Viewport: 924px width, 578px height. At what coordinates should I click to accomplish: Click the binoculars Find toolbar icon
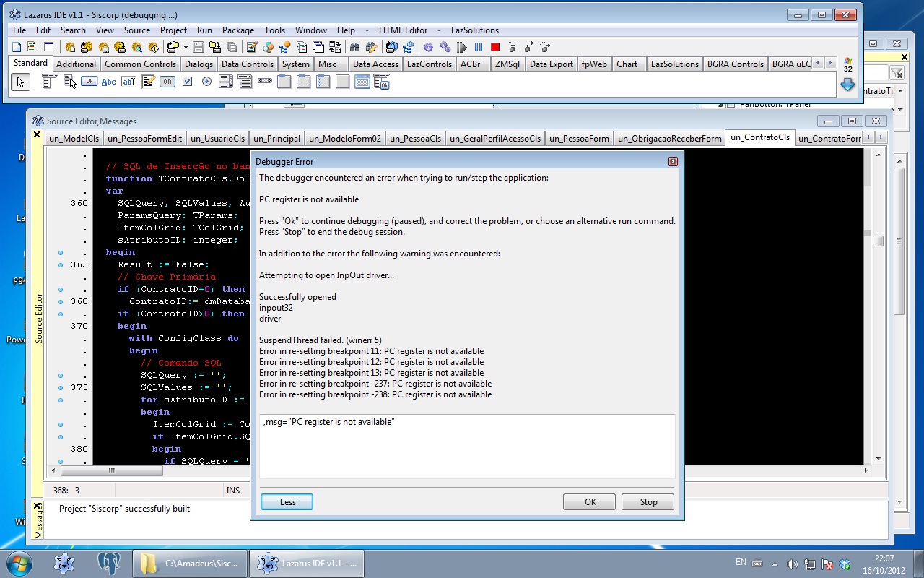(x=354, y=47)
